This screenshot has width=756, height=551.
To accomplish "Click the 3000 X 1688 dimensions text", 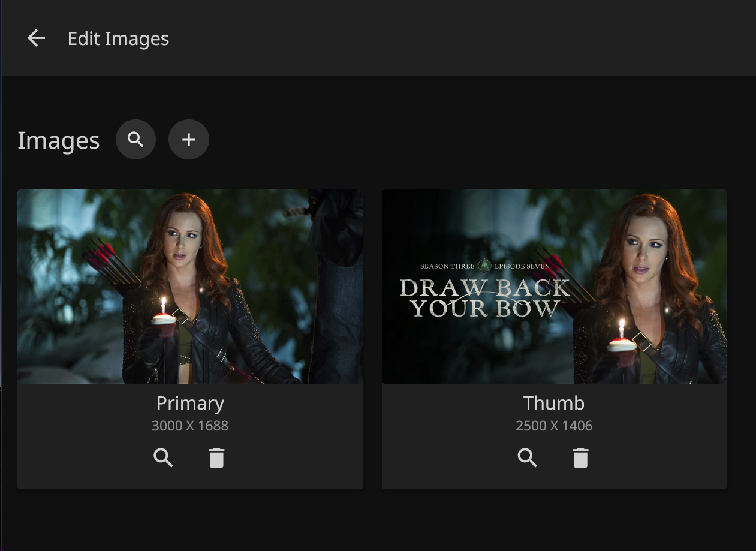I will (190, 426).
